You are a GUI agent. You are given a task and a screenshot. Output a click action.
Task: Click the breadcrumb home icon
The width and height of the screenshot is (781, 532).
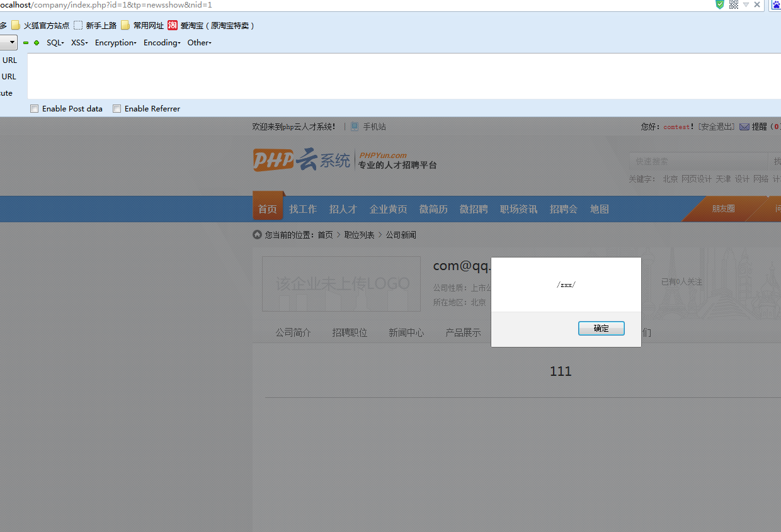pos(257,235)
